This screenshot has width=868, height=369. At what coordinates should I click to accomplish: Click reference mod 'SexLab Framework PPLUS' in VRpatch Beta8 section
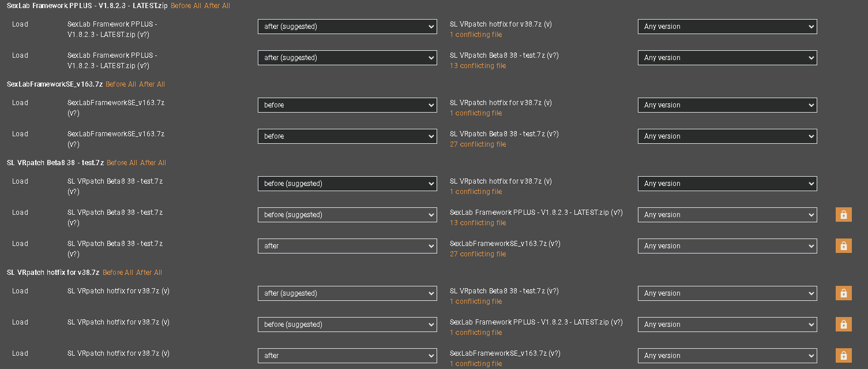point(536,213)
